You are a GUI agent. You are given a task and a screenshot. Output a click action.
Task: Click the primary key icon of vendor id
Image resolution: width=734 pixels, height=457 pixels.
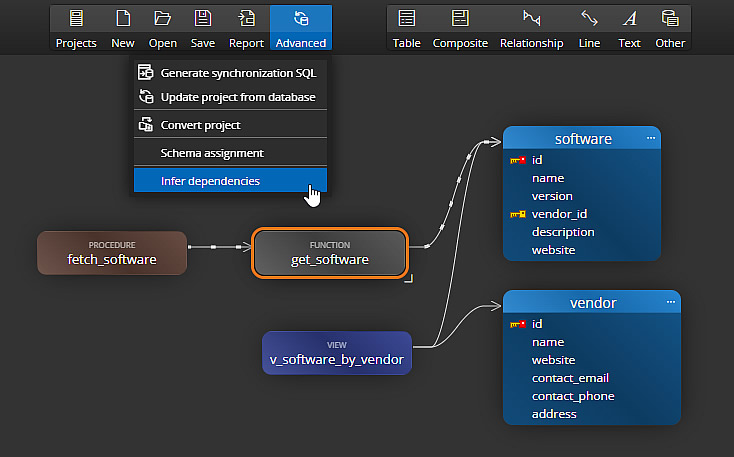click(x=518, y=324)
